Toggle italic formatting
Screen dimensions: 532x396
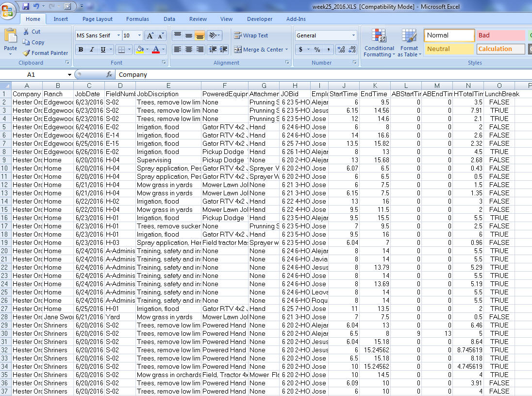(x=92, y=50)
